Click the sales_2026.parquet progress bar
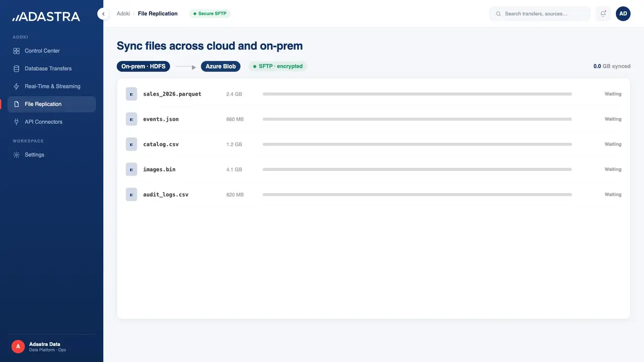The height and width of the screenshot is (362, 644). [417, 94]
